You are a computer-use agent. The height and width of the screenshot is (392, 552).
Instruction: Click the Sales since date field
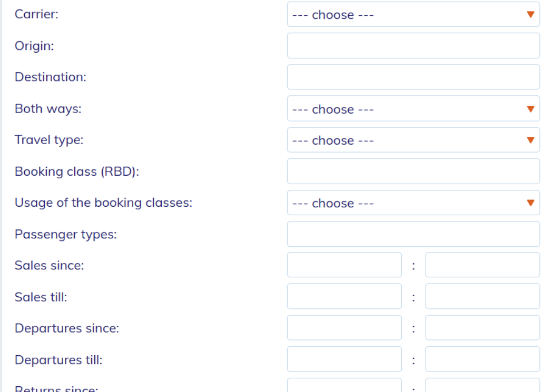pyautogui.click(x=344, y=265)
